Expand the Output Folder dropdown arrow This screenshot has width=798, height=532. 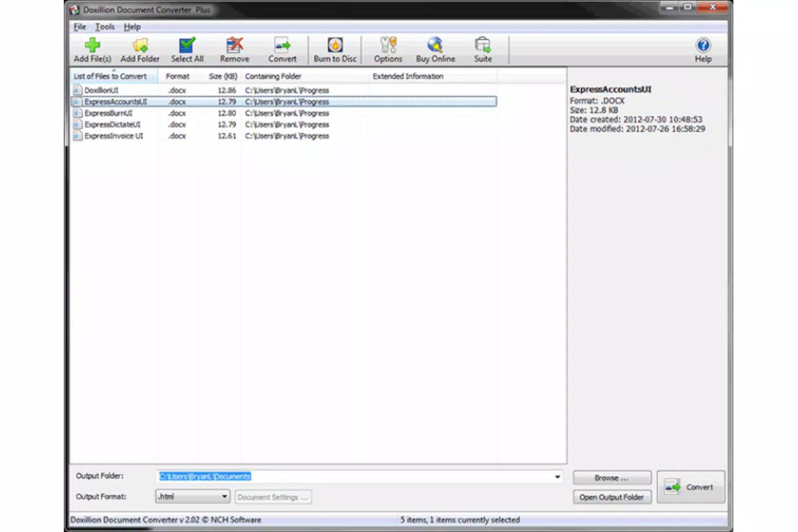(557, 477)
